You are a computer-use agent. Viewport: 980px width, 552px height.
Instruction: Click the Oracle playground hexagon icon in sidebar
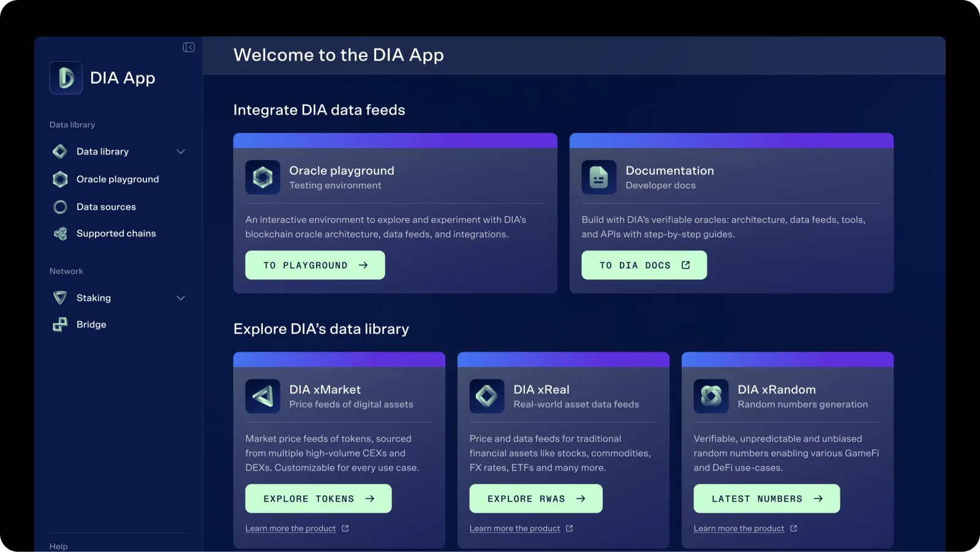pos(60,179)
